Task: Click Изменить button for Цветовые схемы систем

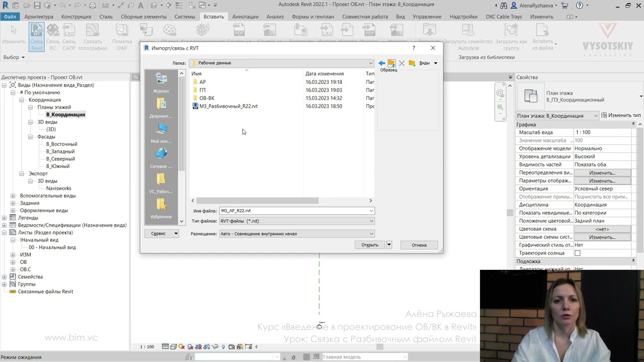Action: tap(602, 237)
